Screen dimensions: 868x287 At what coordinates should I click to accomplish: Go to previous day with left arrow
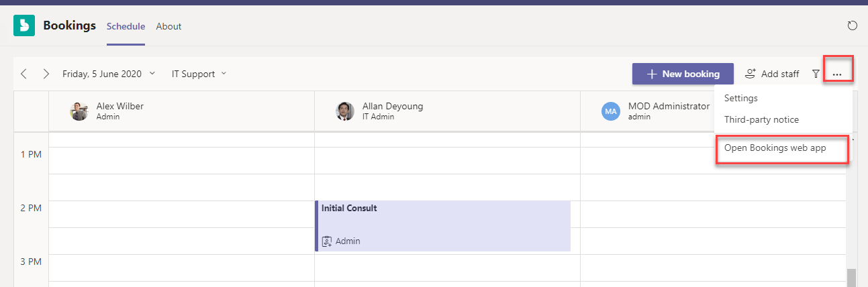pyautogui.click(x=24, y=74)
